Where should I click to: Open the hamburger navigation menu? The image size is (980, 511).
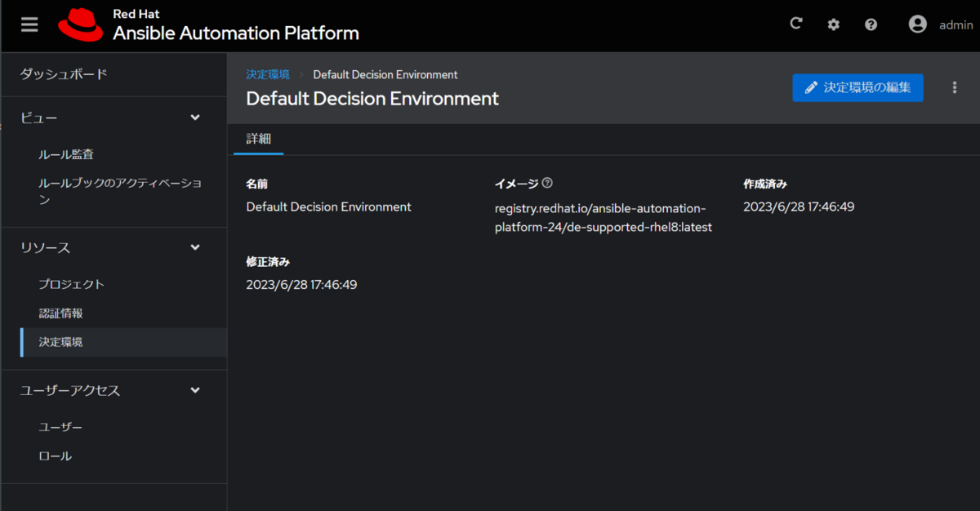(x=29, y=24)
